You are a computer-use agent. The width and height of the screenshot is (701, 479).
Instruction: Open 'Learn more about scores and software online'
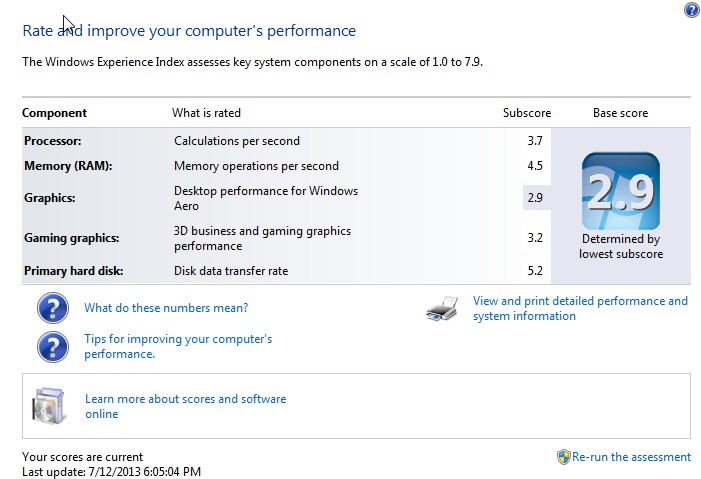pos(186,406)
